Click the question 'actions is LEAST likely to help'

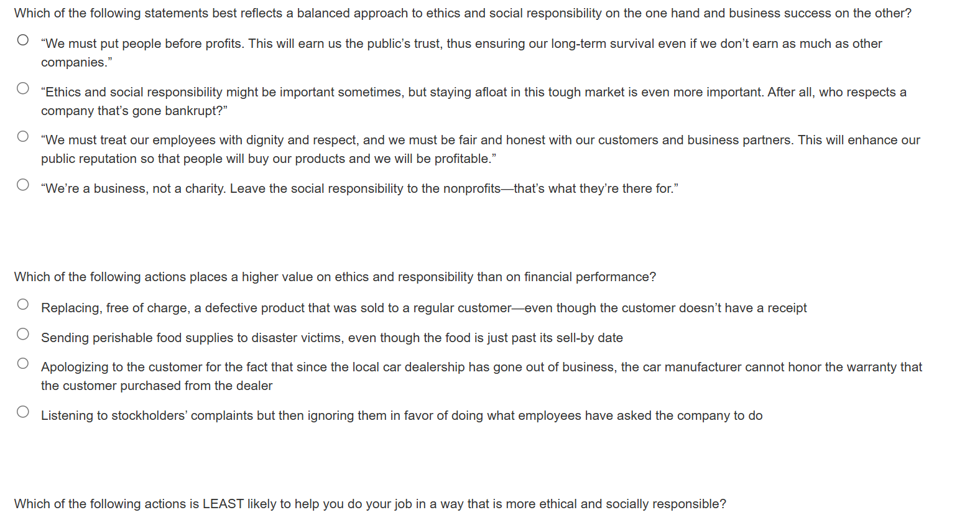[370, 504]
